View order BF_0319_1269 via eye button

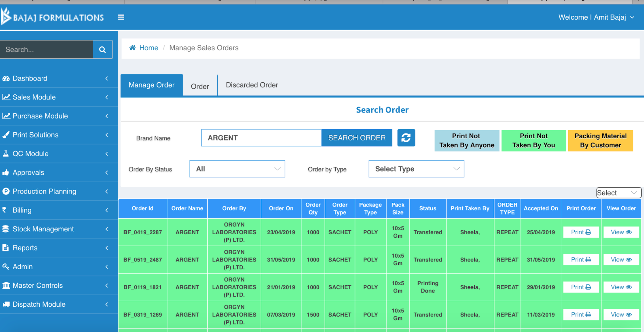[621, 315]
